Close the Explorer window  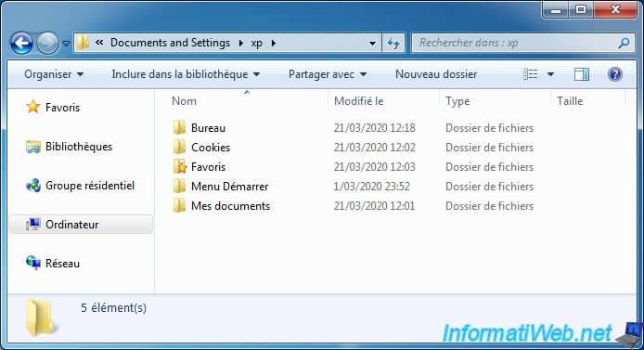[615, 10]
